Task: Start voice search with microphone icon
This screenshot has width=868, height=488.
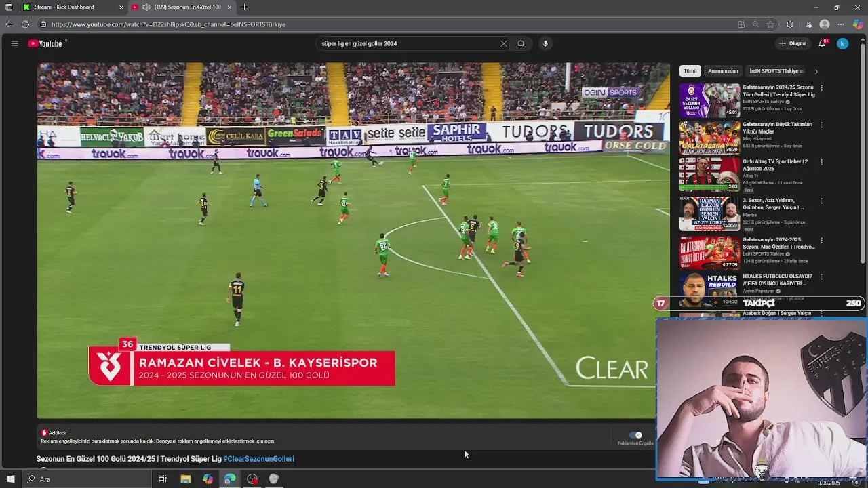Action: (545, 43)
